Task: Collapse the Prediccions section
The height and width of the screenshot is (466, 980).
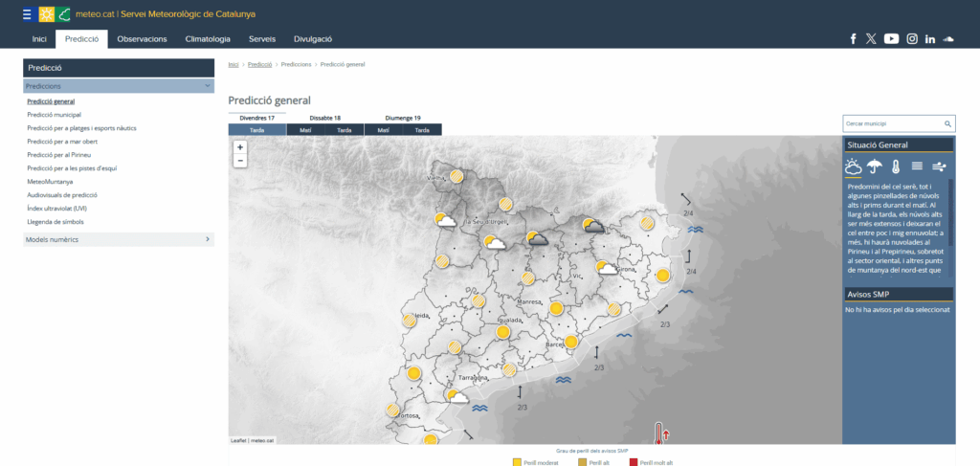Action: coord(119,86)
